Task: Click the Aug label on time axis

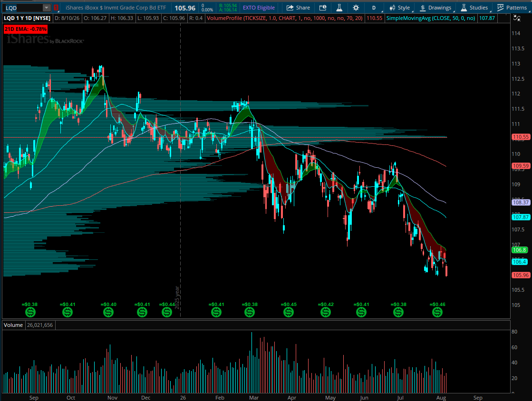Action: (x=441, y=398)
